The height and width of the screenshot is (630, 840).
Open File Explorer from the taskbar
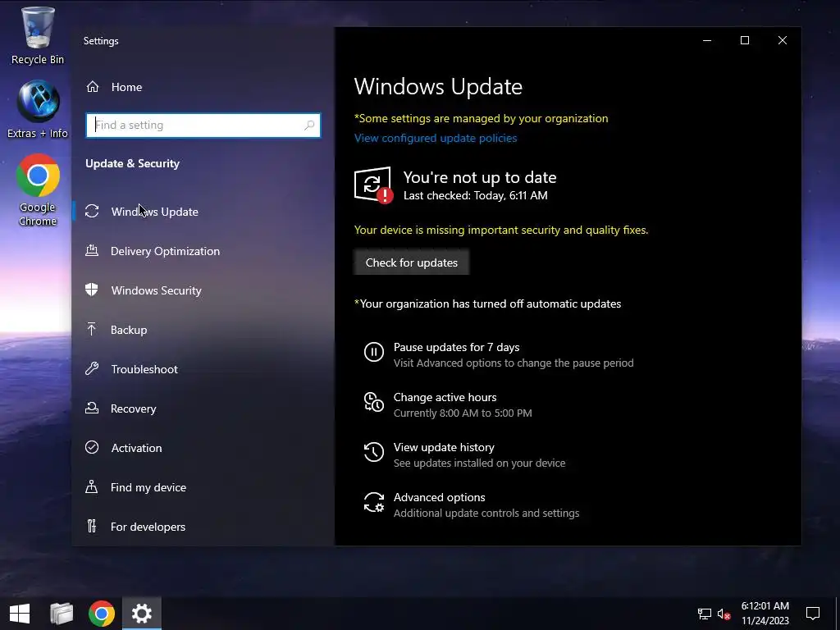pos(62,614)
